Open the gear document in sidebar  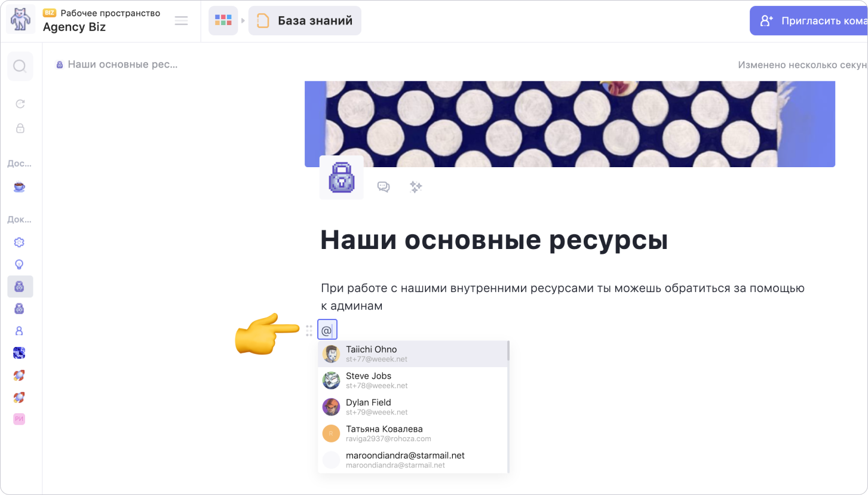pyautogui.click(x=19, y=242)
